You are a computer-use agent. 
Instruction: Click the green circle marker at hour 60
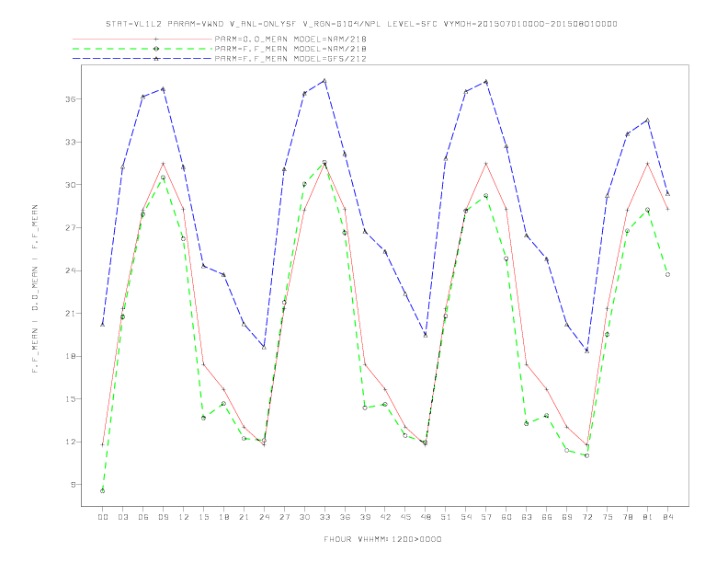coord(506,259)
